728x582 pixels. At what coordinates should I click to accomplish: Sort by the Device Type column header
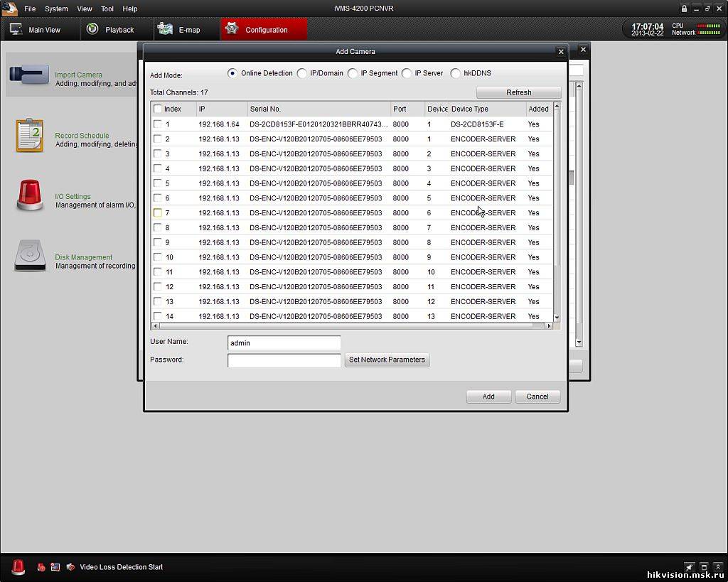coord(488,109)
